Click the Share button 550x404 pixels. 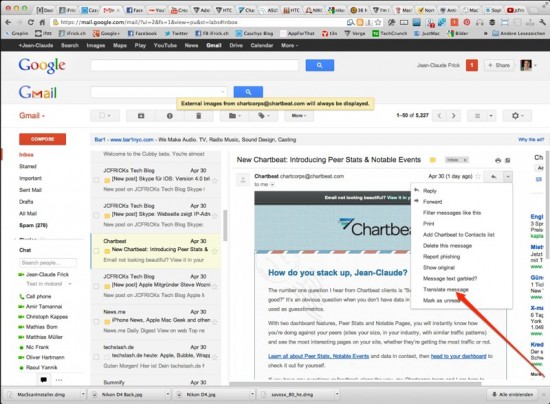click(499, 65)
